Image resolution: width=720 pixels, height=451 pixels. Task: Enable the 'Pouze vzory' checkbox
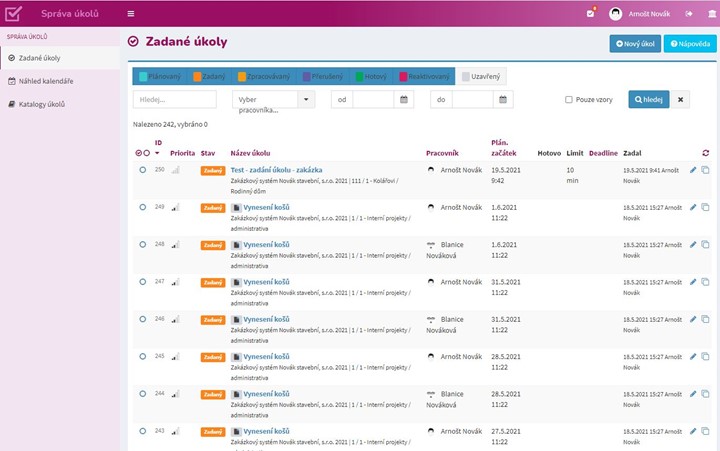pos(568,100)
